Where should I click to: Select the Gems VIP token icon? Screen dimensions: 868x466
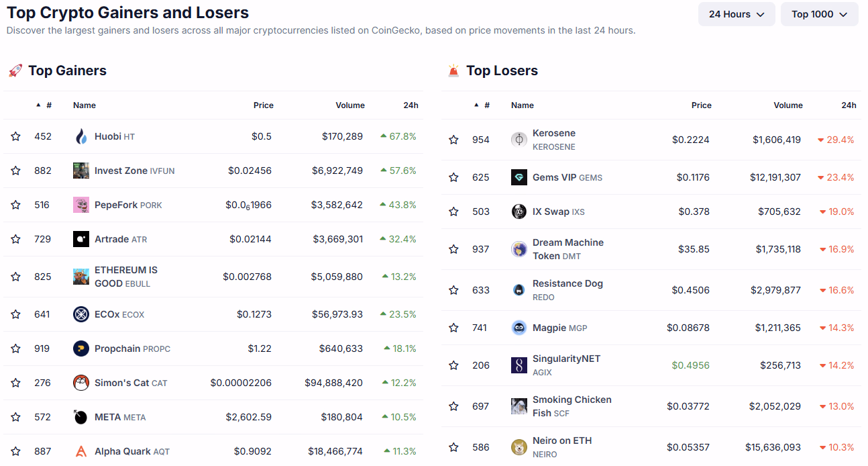[519, 177]
